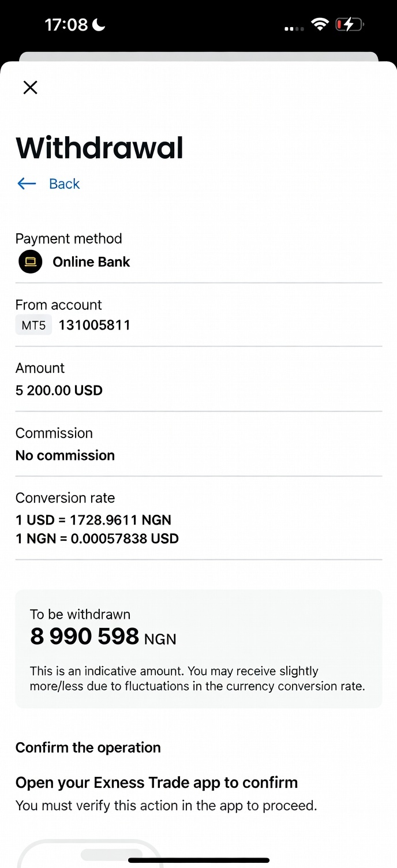
Task: Tap the Wi-Fi status icon
Action: (x=319, y=24)
